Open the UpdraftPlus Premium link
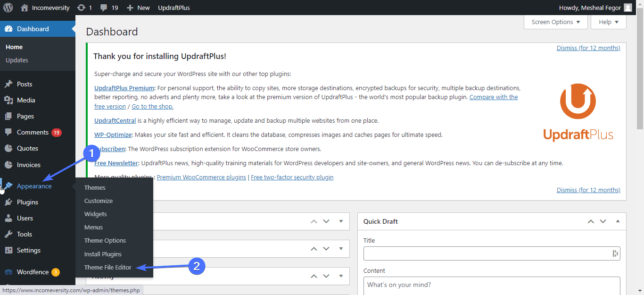This screenshot has width=644, height=295. pyautogui.click(x=124, y=88)
